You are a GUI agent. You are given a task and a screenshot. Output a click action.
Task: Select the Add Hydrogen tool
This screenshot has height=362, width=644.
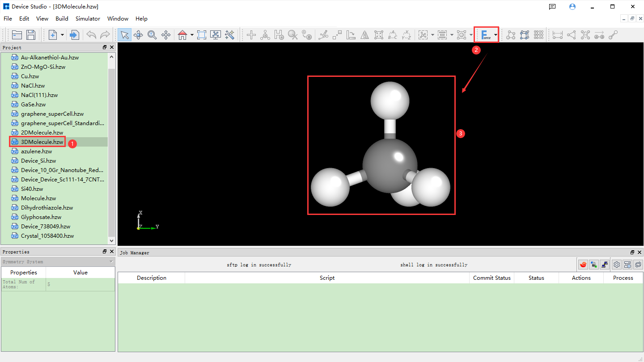[279, 34]
